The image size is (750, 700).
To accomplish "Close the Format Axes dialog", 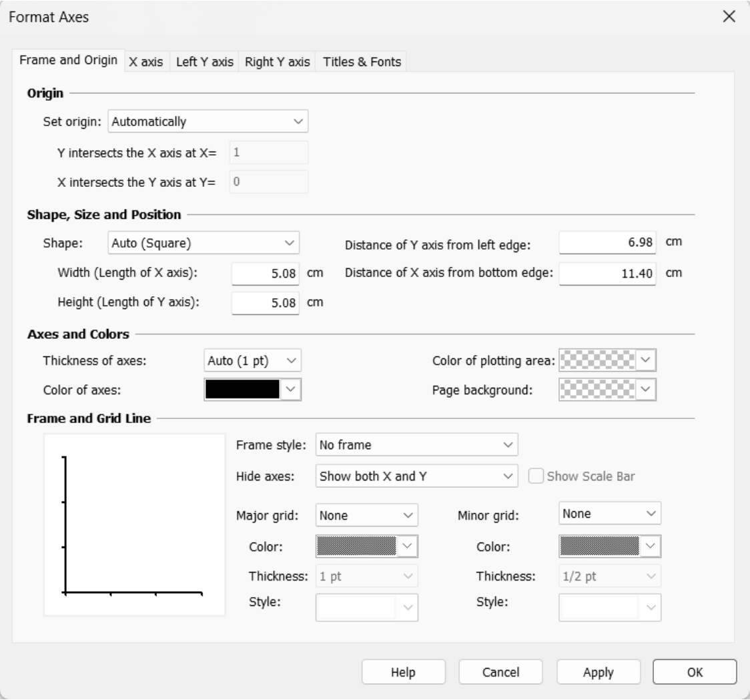I will 729,17.
